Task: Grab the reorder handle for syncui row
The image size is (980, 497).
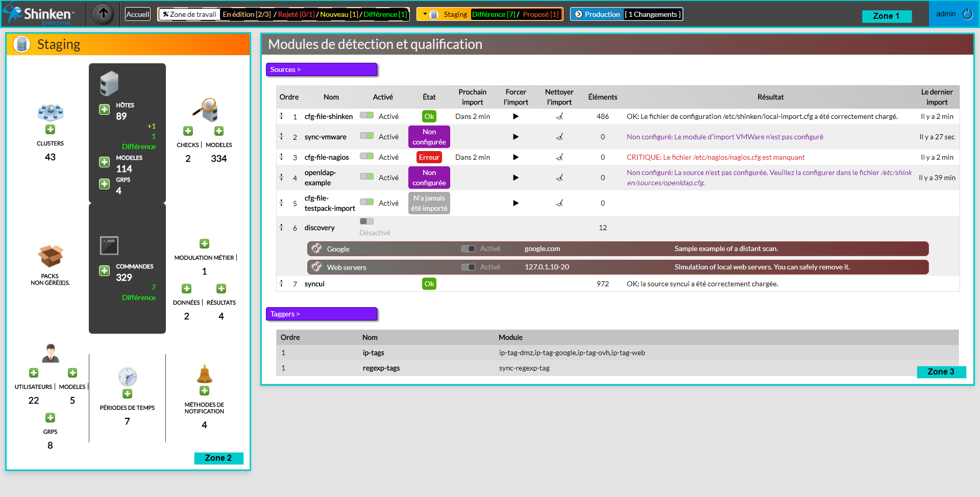Action: (x=281, y=283)
